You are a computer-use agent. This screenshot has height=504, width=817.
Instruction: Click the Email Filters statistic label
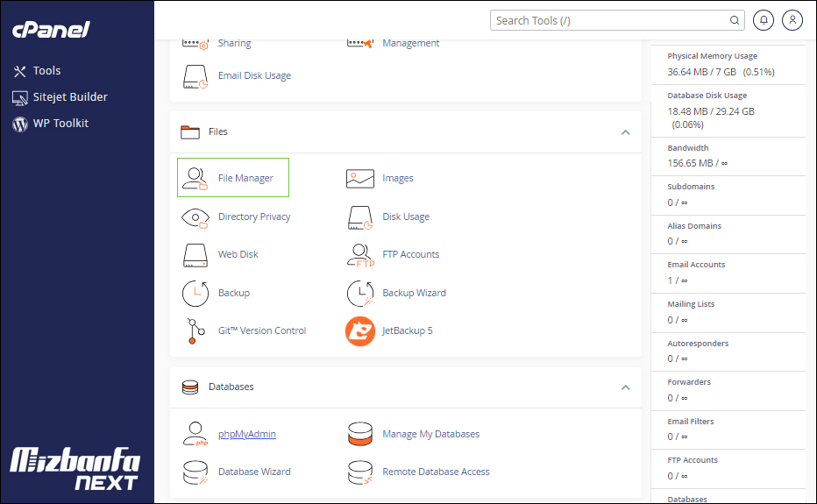691,422
